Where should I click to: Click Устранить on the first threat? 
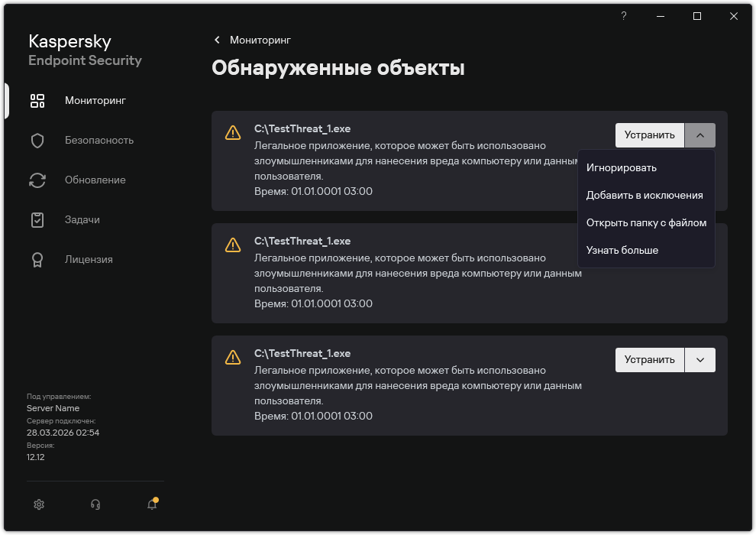coord(649,135)
